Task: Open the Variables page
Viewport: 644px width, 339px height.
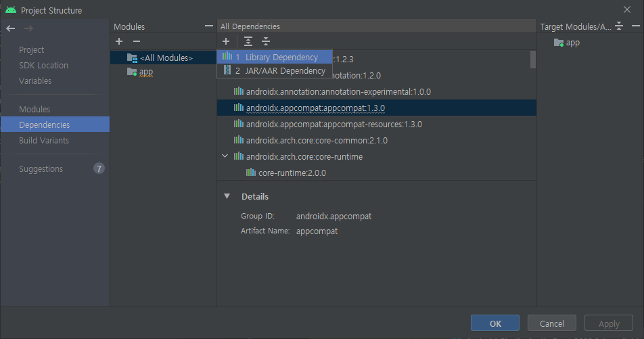Action: (35, 81)
